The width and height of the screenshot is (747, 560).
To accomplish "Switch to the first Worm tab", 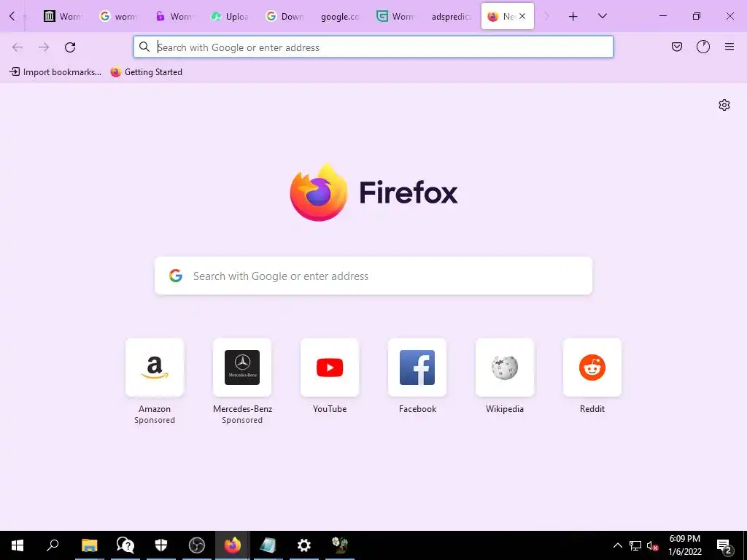I will click(63, 16).
